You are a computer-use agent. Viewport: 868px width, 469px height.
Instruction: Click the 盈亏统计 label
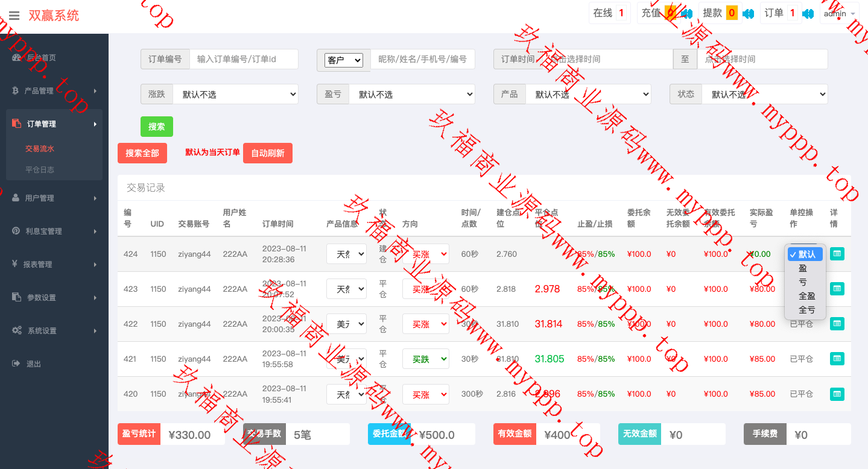(139, 434)
